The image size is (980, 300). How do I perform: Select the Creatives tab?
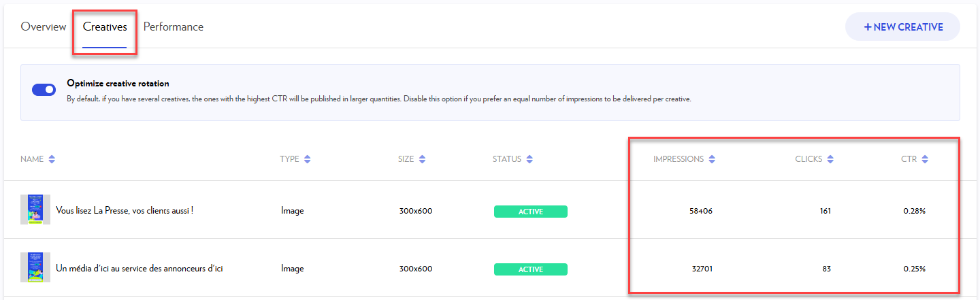coord(105,27)
